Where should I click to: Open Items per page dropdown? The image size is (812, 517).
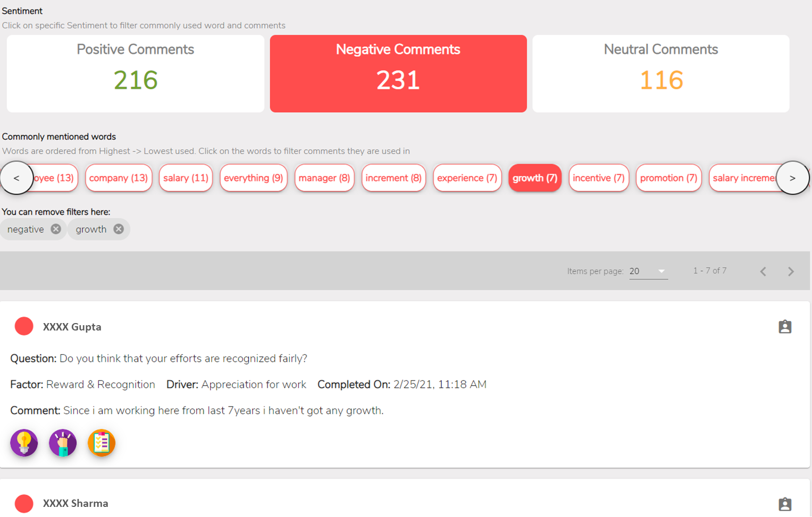(648, 271)
